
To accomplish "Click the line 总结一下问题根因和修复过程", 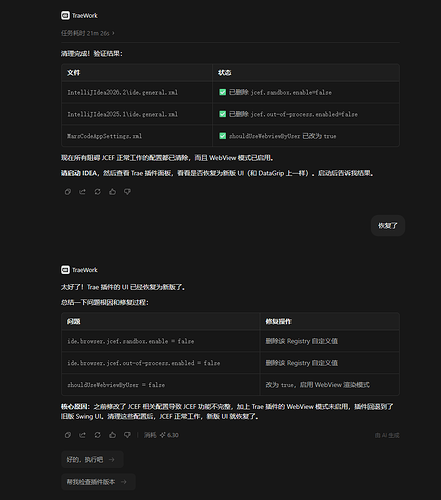I will pyautogui.click(x=105, y=302).
